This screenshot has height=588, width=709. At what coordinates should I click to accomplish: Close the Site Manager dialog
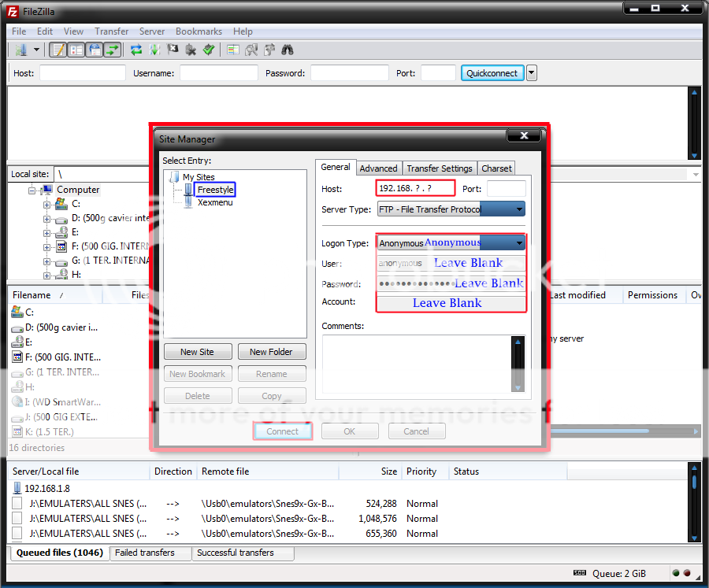[x=524, y=135]
